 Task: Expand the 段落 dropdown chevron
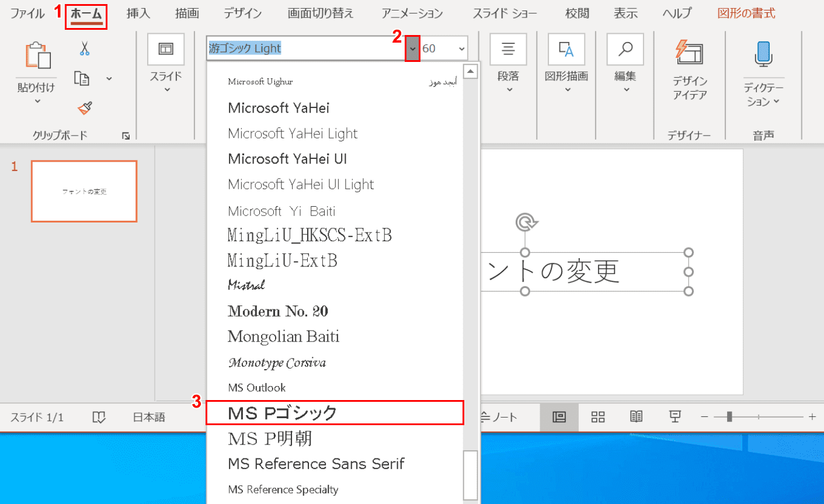point(509,90)
